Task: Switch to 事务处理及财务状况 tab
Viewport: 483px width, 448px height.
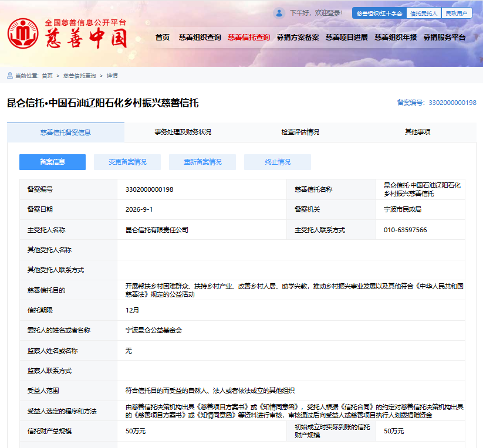Action: tap(183, 133)
